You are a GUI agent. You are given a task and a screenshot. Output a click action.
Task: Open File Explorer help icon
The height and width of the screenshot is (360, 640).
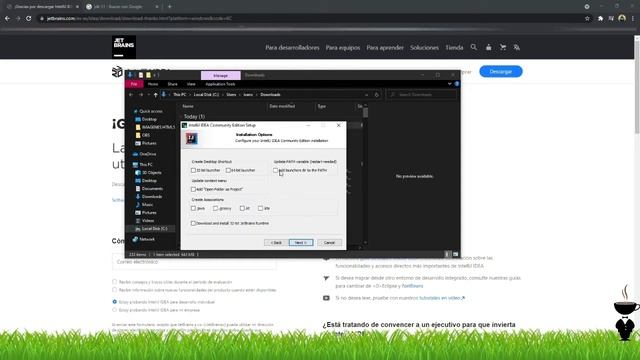pyautogui.click(x=457, y=84)
